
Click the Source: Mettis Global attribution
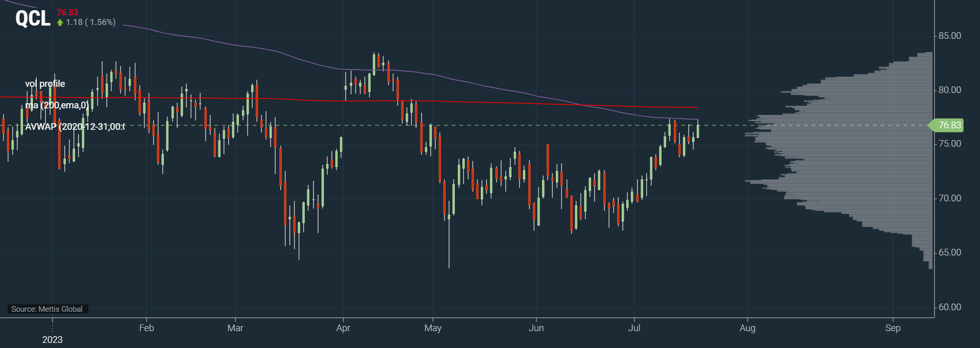click(x=47, y=309)
